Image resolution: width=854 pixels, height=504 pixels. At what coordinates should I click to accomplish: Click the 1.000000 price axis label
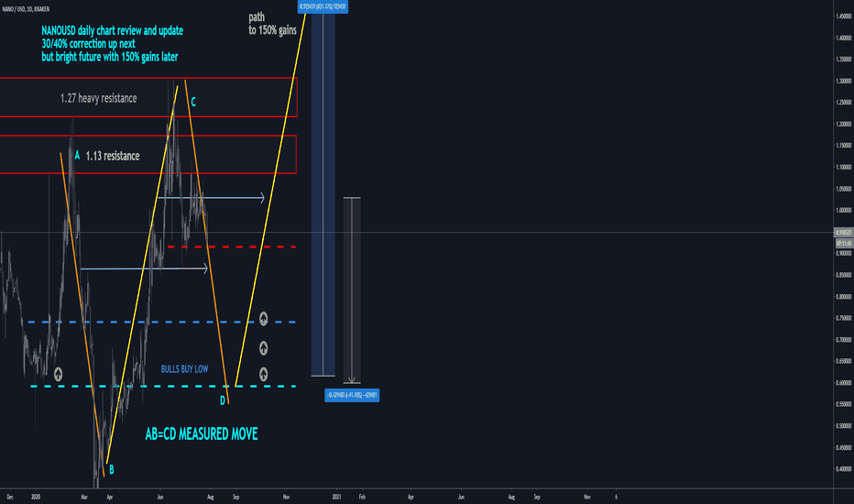point(844,211)
